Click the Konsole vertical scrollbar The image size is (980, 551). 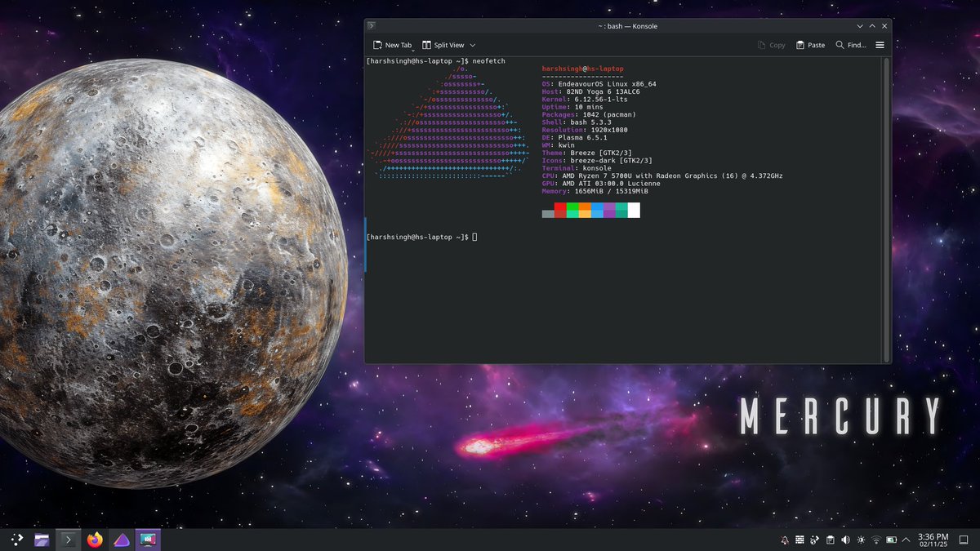(x=886, y=208)
